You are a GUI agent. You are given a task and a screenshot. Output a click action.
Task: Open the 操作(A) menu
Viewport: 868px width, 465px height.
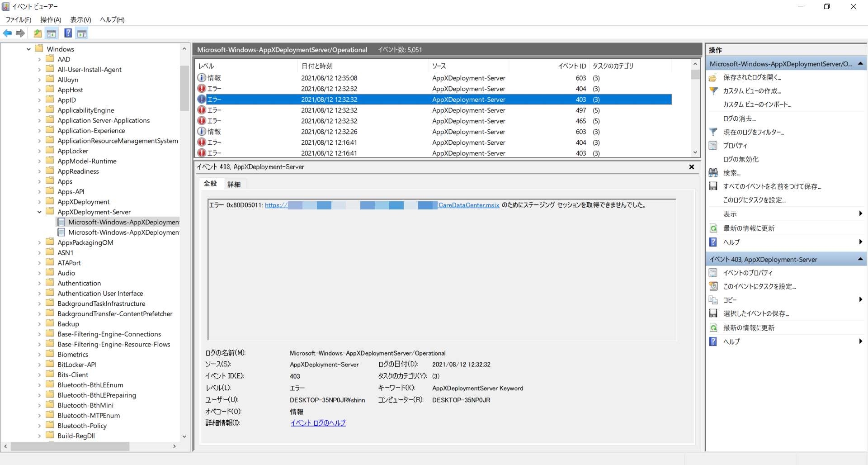pos(50,19)
